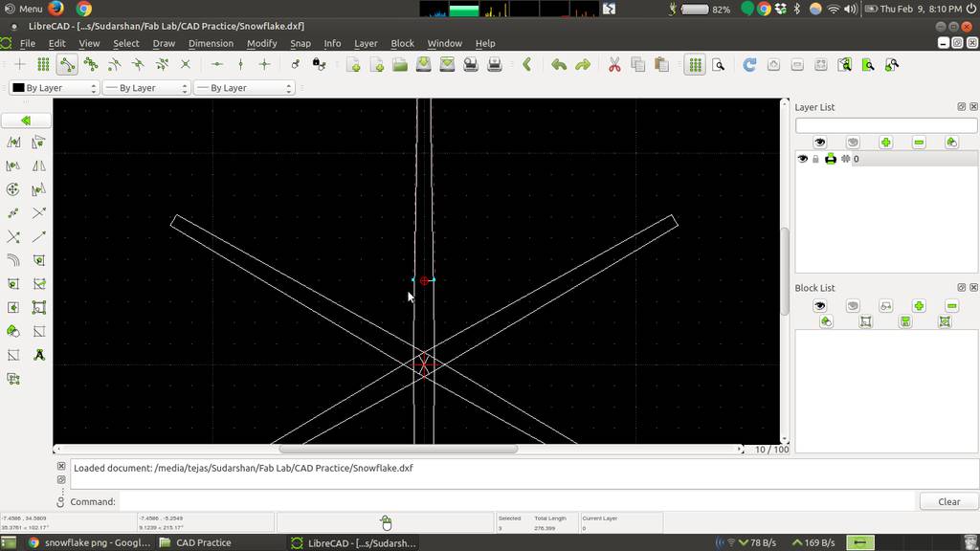This screenshot has height=551, width=980.
Task: Click the Zoom Window icon
Action: tap(868, 64)
